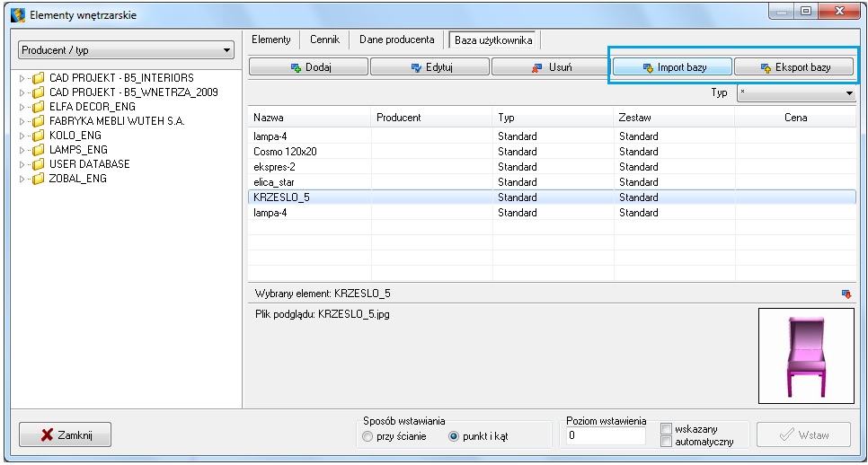
Task: Sort by the Producent column header
Action: pyautogui.click(x=431, y=118)
